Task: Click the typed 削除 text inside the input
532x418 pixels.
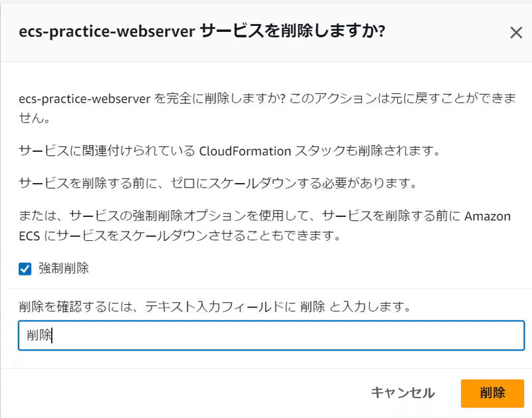Action: [x=39, y=336]
